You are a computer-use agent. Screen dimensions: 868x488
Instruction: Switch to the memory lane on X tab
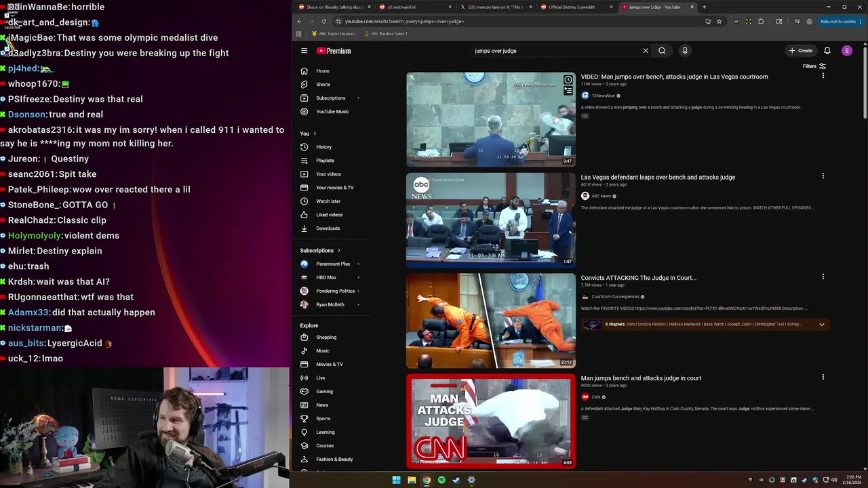click(495, 7)
